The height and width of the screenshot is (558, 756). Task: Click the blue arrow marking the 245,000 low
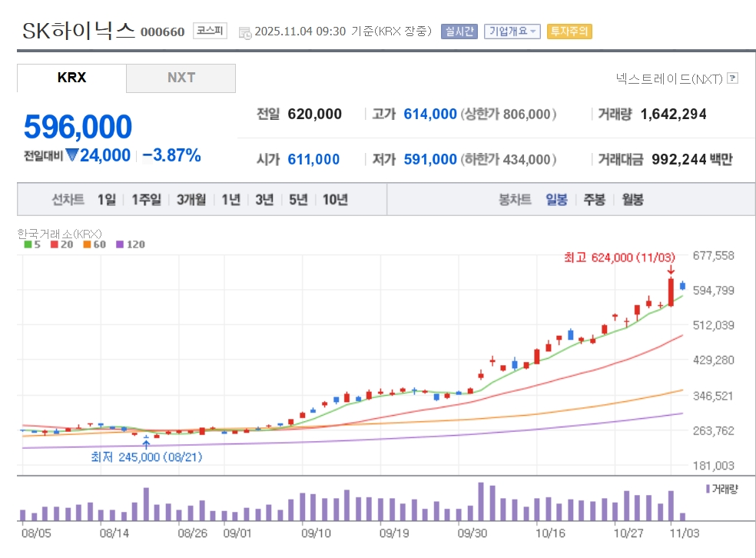coord(146,443)
